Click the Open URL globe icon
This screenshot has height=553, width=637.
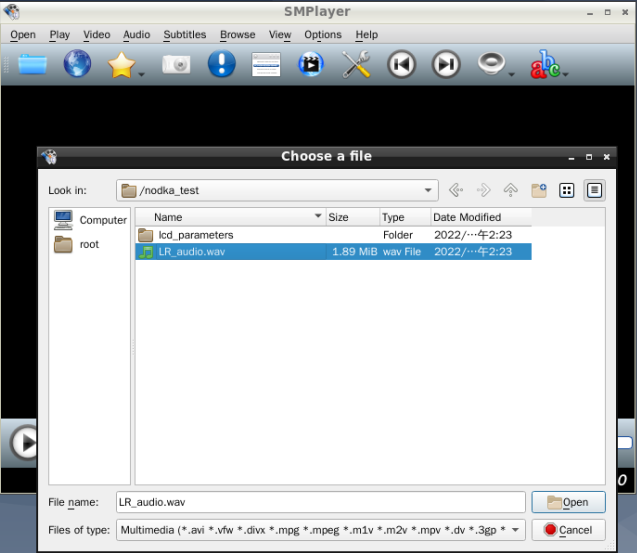(x=77, y=65)
